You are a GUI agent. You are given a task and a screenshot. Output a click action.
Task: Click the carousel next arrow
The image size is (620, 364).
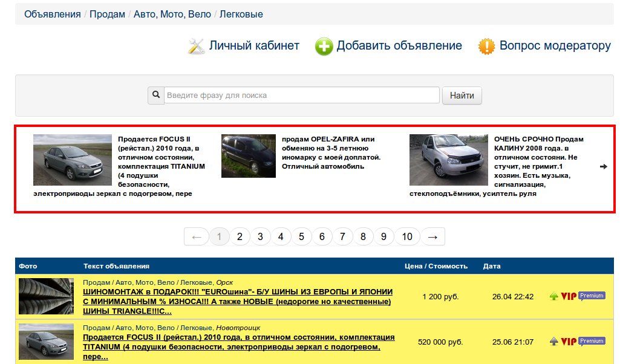point(603,166)
